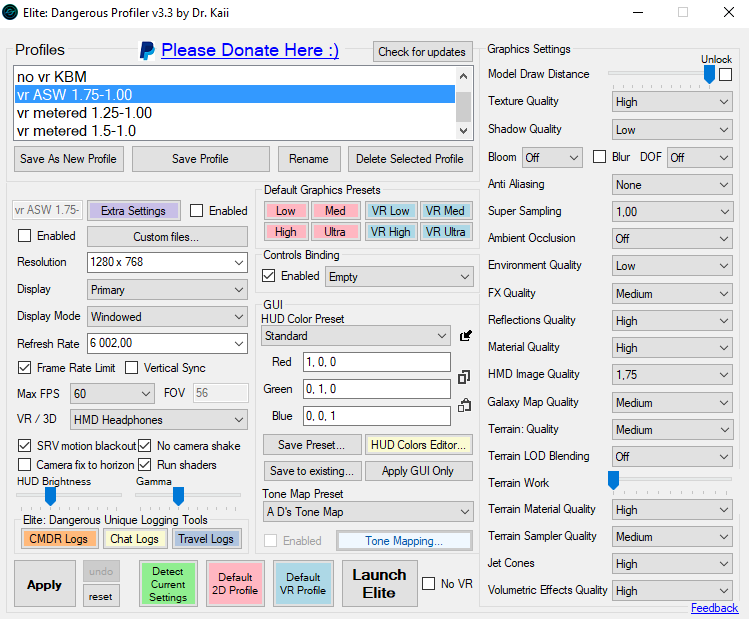Open the Please Donate Here link

[x=250, y=50]
